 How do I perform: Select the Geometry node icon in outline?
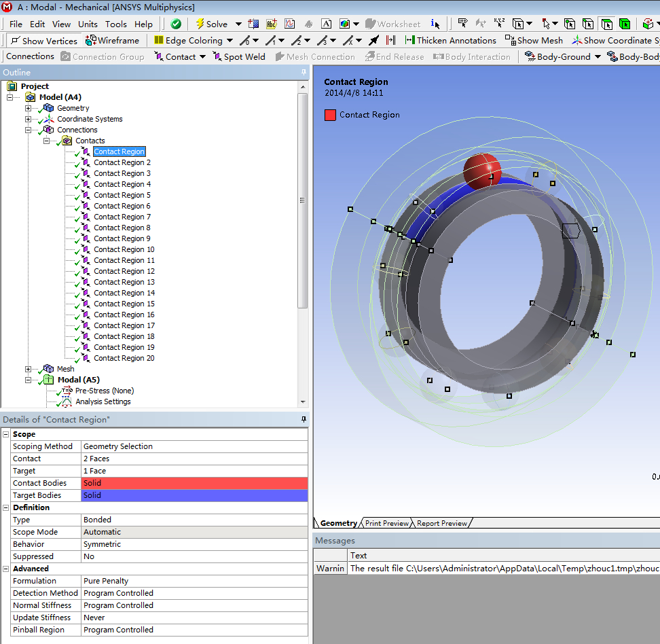coord(48,108)
